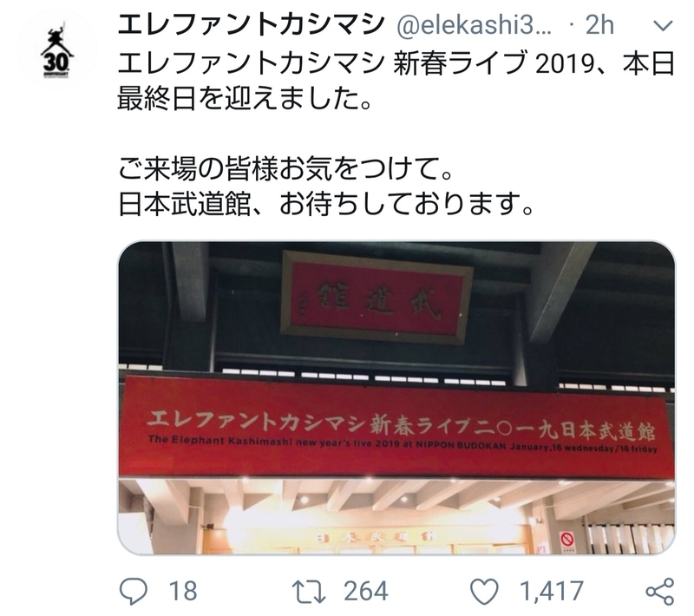View the 18 replies count
Image resolution: width=694 pixels, height=616 pixels.
point(183,592)
